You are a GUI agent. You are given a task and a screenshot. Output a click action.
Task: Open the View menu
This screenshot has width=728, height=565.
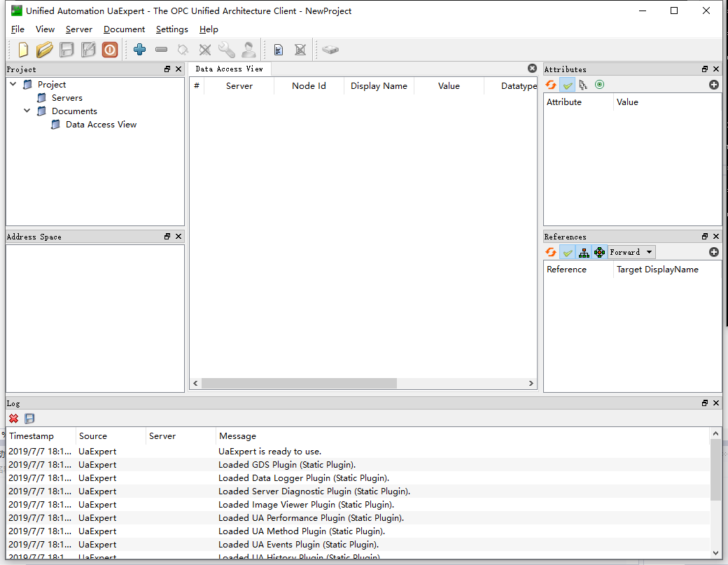coord(45,29)
